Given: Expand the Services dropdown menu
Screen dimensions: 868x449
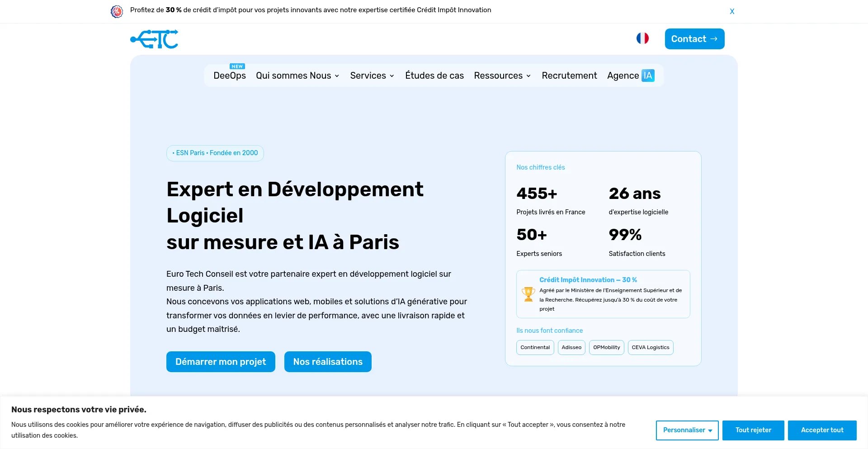Looking at the screenshot, I should point(372,76).
